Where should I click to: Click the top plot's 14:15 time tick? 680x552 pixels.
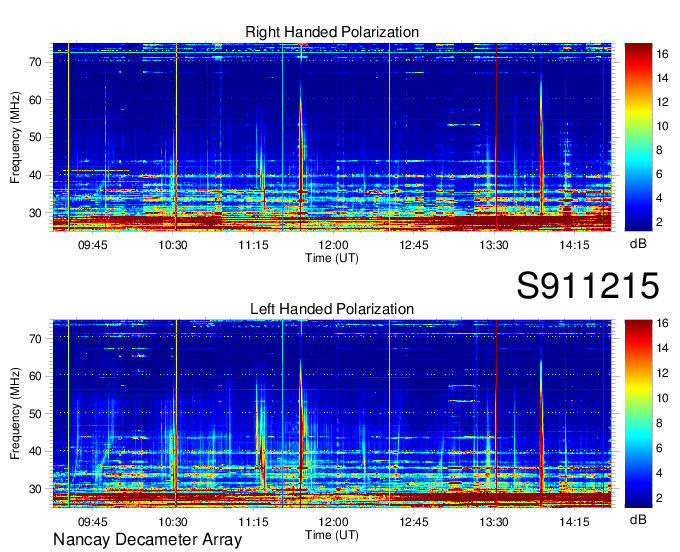click(574, 245)
